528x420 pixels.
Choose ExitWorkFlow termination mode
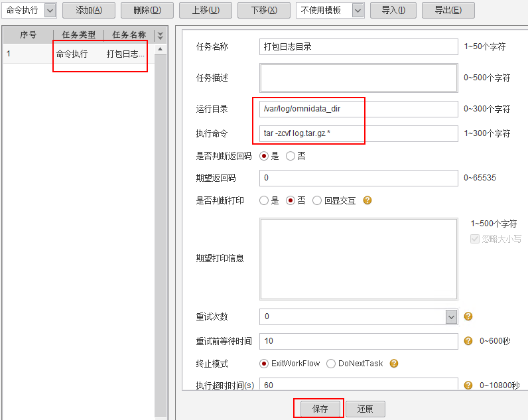[264, 364]
